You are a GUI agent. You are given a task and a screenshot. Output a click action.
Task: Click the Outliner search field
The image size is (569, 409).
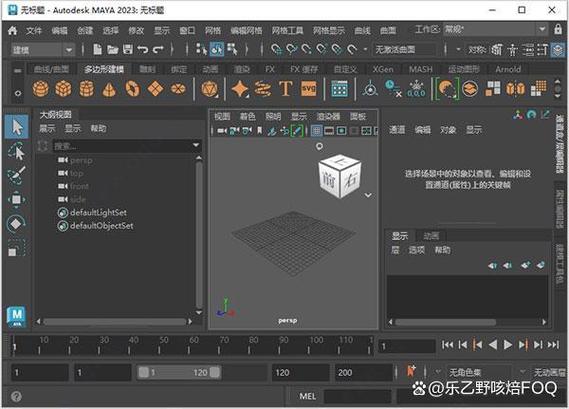[122, 146]
